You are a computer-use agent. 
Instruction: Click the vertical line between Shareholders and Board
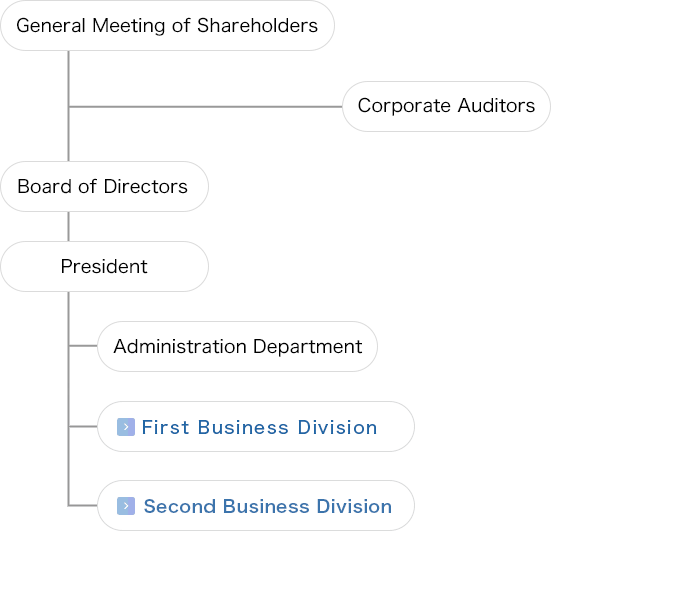68,106
